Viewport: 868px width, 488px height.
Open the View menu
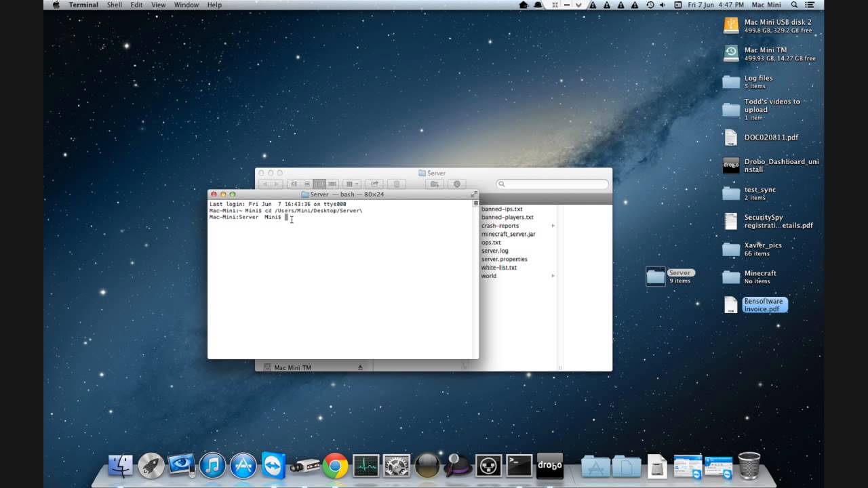(x=158, y=5)
